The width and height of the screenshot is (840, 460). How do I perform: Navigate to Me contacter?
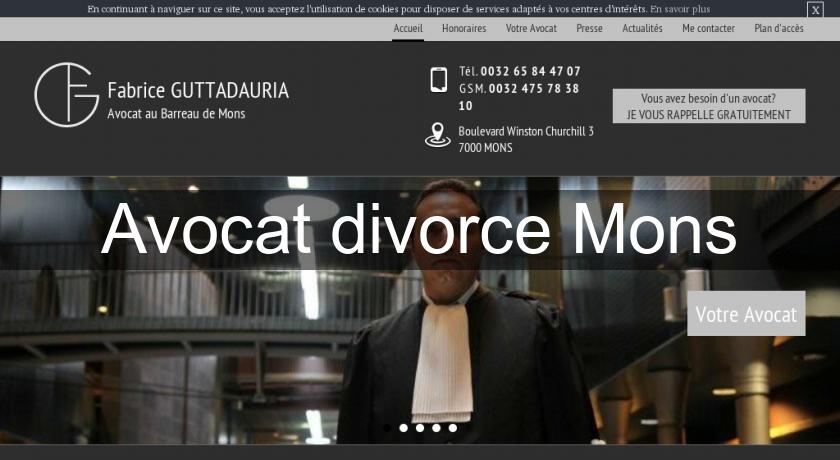coord(708,28)
